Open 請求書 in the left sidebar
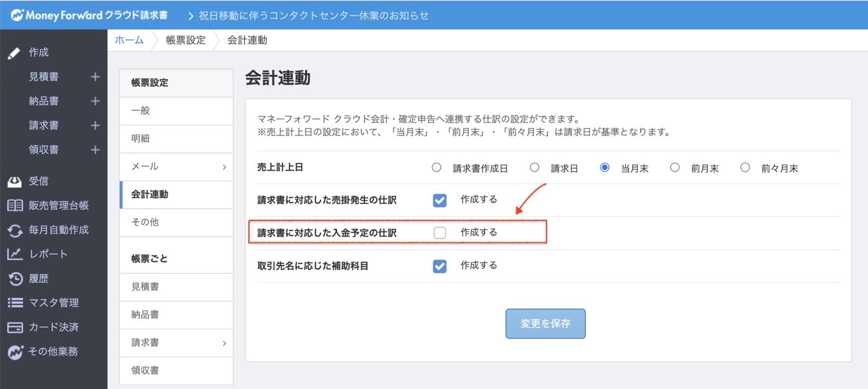 (x=44, y=125)
